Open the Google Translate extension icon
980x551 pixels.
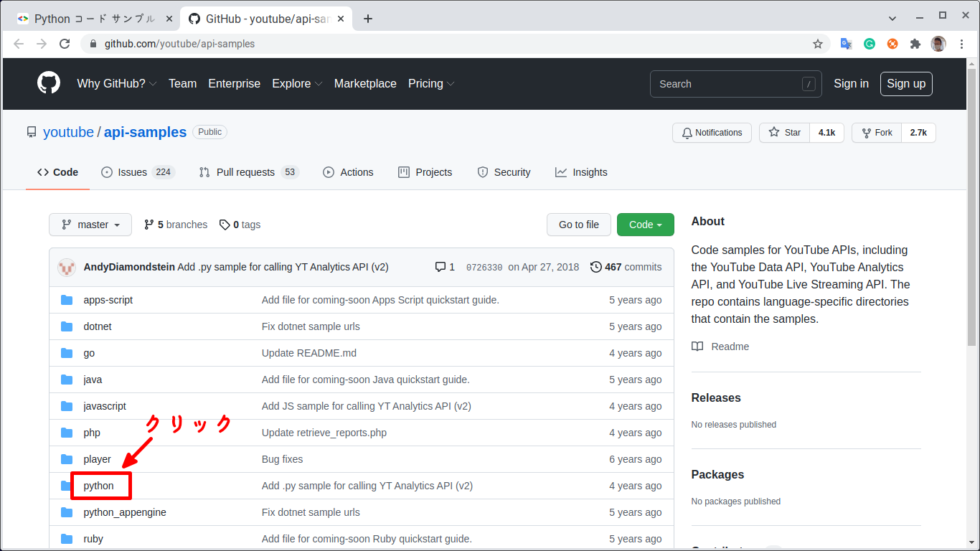pyautogui.click(x=846, y=44)
